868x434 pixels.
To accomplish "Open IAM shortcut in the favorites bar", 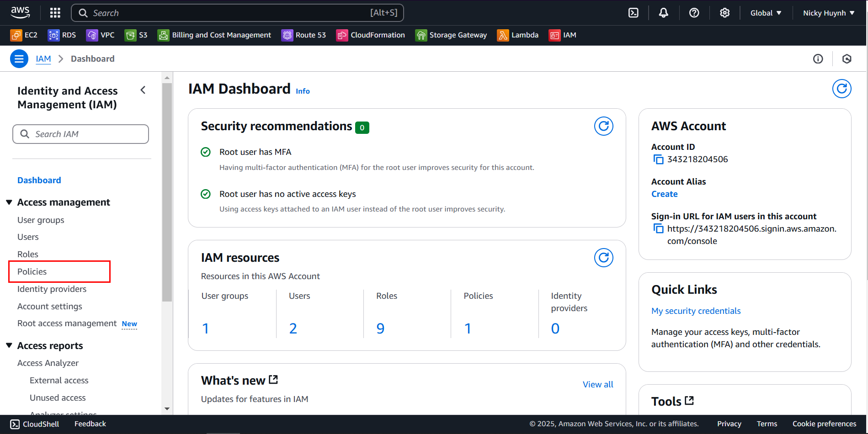I will point(563,35).
